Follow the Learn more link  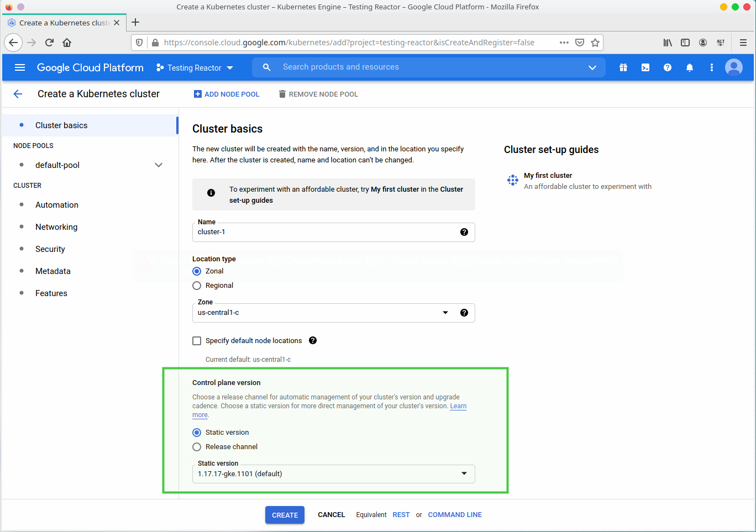click(x=458, y=406)
